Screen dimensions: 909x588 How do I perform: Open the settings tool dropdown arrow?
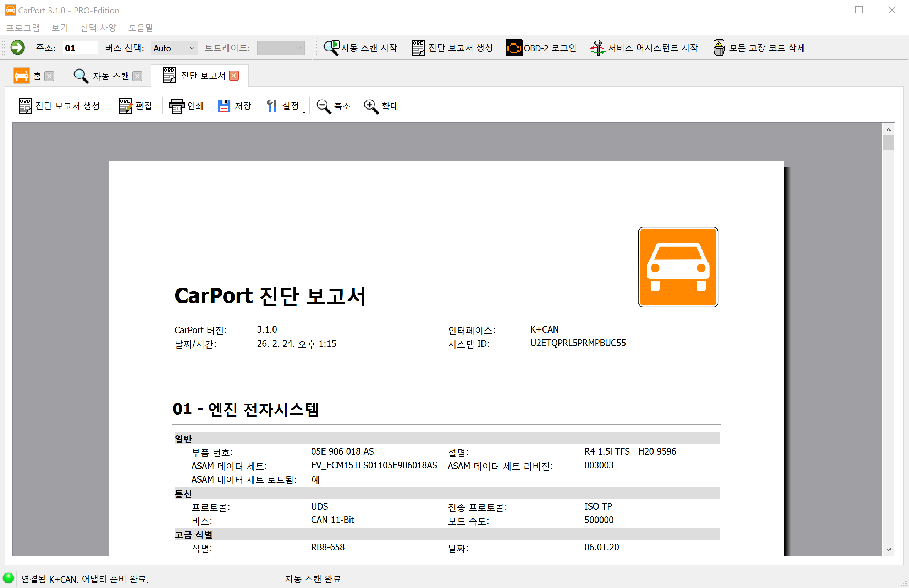[x=304, y=112]
